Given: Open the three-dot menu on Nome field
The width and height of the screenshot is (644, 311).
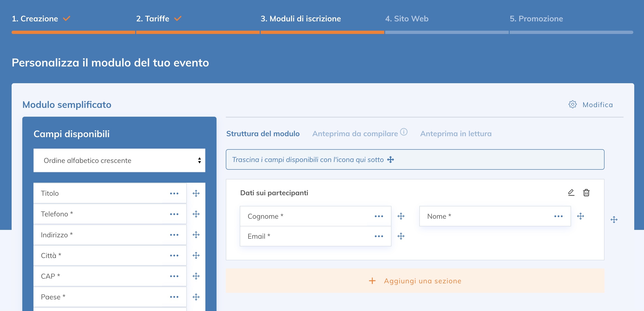Looking at the screenshot, I should pos(558,216).
